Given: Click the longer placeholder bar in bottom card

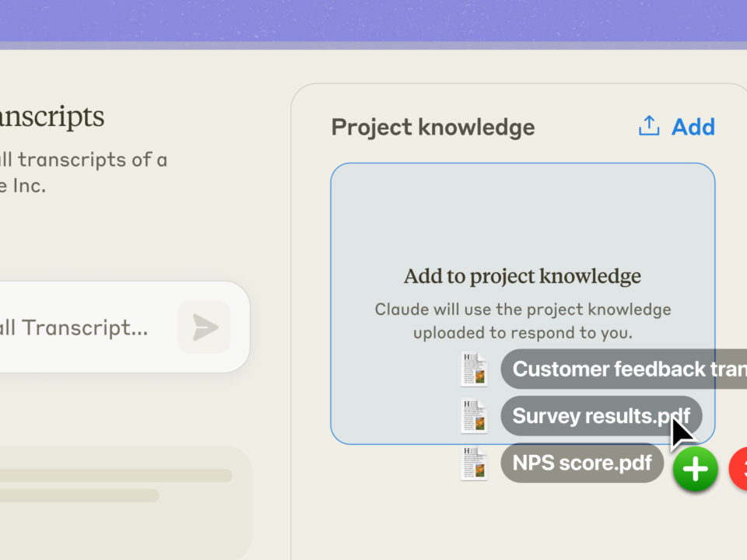Looking at the screenshot, I should point(117,475).
